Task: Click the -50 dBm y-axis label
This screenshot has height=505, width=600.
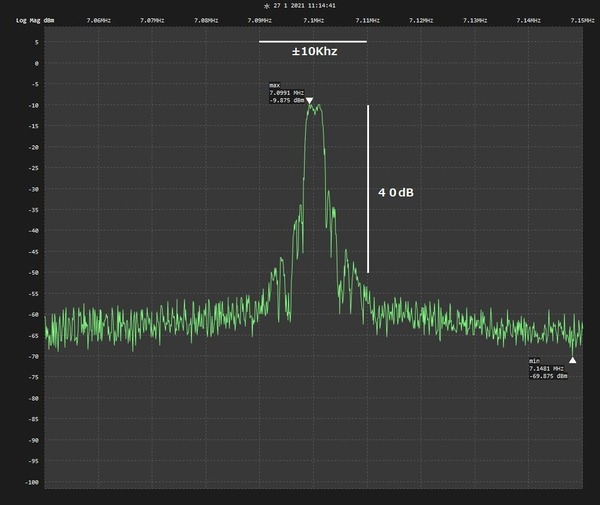Action: pos(34,273)
